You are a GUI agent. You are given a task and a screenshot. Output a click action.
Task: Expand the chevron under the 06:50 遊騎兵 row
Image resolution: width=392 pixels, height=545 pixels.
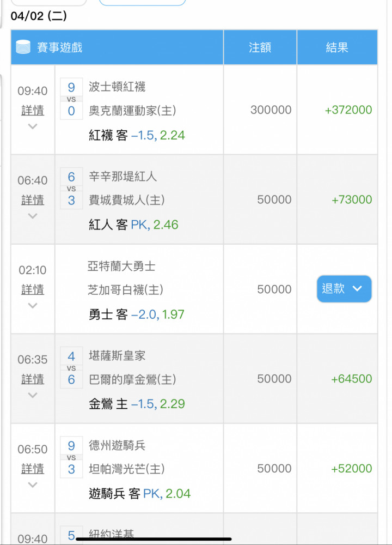pos(33,485)
